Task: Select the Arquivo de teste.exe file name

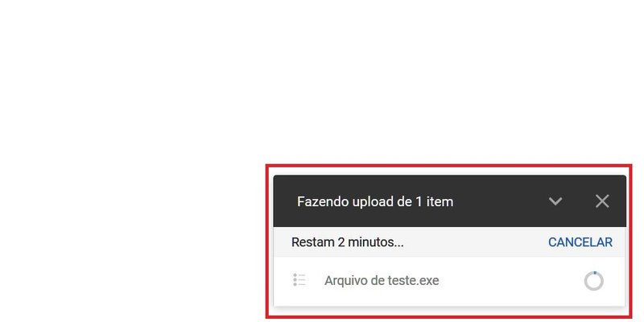Action: pos(382,280)
